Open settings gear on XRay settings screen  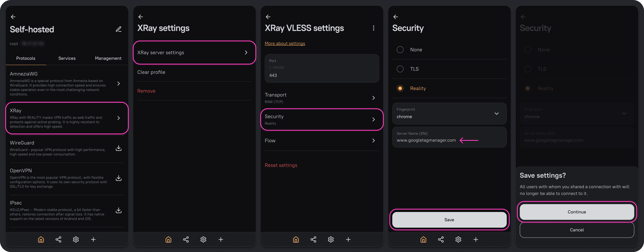(x=203, y=240)
